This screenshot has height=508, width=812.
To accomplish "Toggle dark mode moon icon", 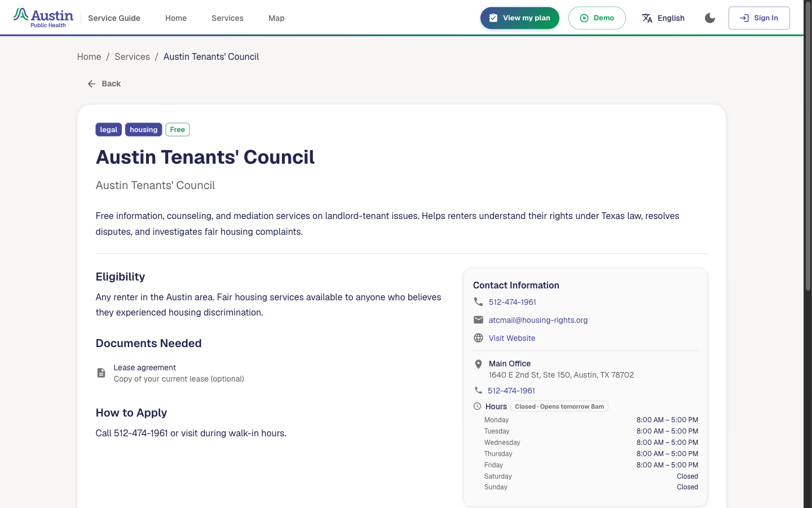I will 710,18.
